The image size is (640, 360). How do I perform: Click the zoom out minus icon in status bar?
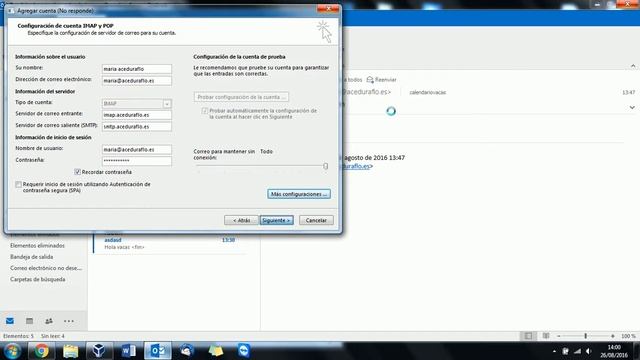[x=559, y=336]
